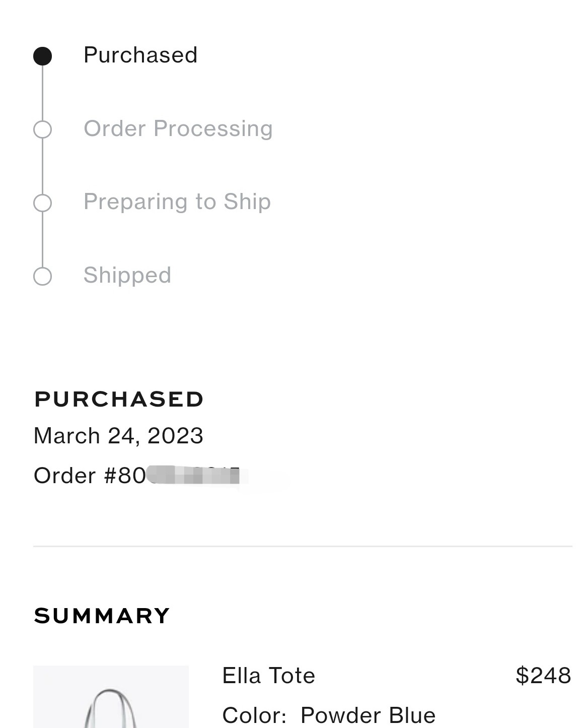
Task: Click the Color label in summary
Action: click(254, 715)
